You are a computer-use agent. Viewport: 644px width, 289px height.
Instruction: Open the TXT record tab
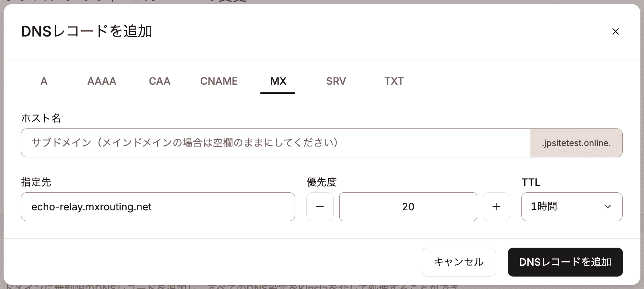[394, 81]
